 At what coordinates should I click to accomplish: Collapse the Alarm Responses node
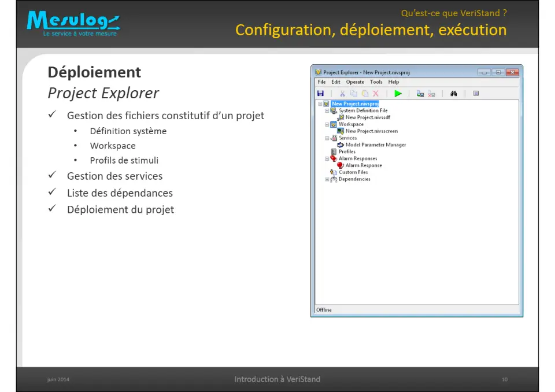click(x=327, y=158)
